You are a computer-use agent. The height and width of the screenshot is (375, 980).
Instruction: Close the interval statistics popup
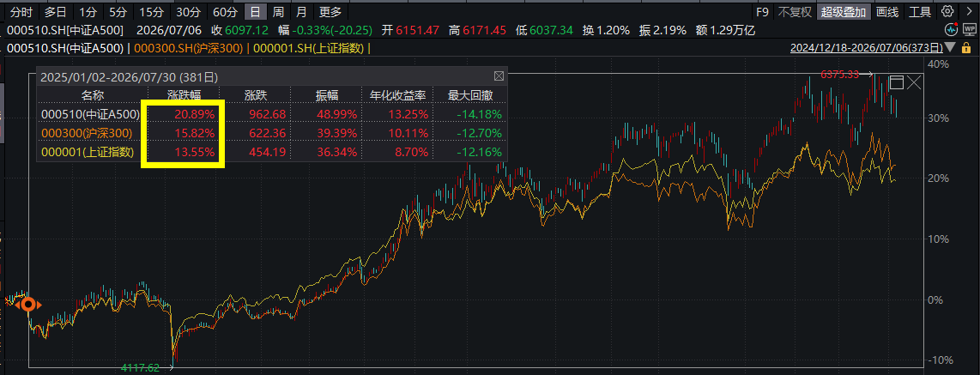(499, 76)
